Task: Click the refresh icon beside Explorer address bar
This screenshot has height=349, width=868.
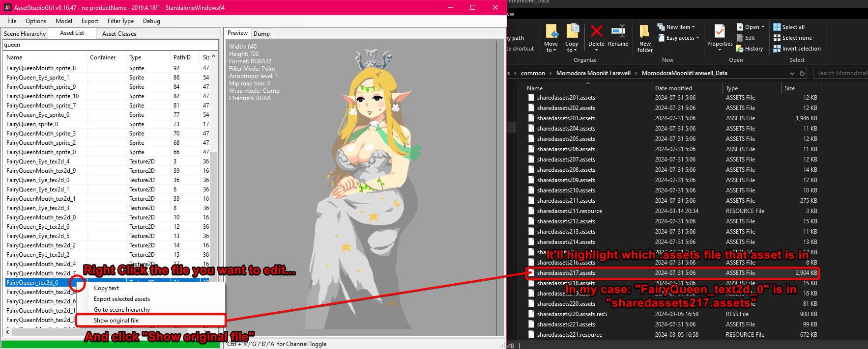Action: (802, 73)
